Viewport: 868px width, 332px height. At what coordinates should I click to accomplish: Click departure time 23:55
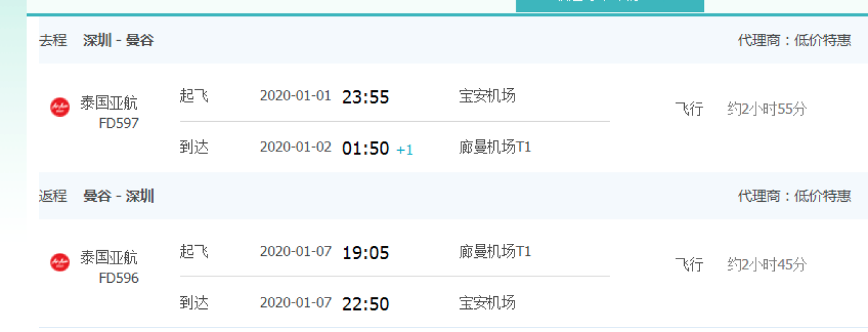(x=366, y=97)
